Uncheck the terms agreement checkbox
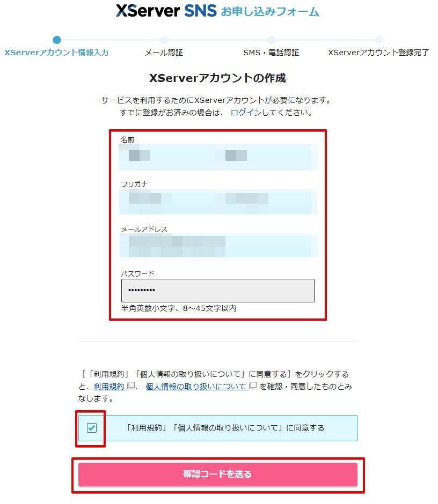This screenshot has height=504, width=438. (x=92, y=428)
